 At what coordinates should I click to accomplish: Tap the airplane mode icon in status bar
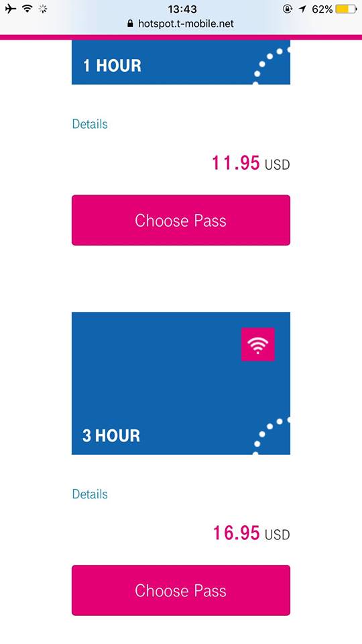[x=11, y=9]
